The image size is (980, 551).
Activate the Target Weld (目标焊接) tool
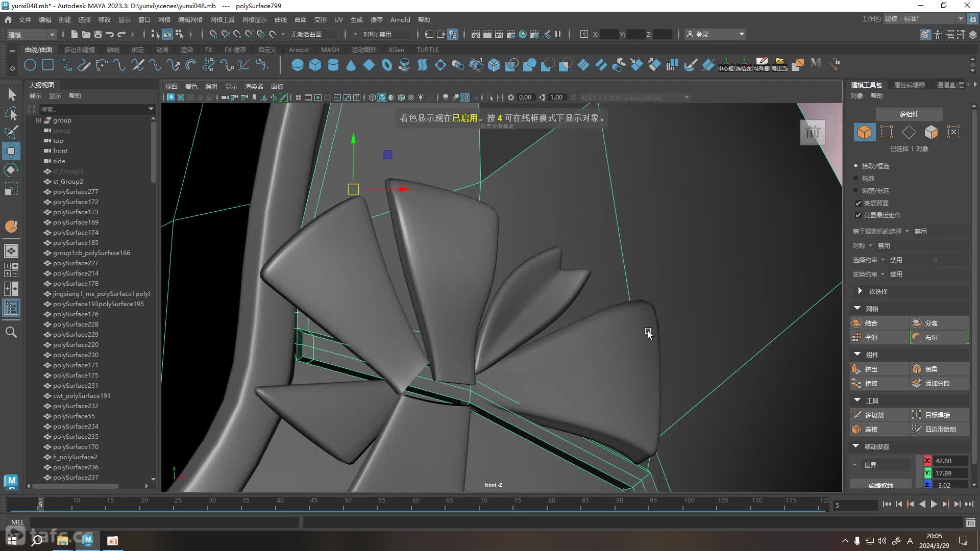coord(940,415)
